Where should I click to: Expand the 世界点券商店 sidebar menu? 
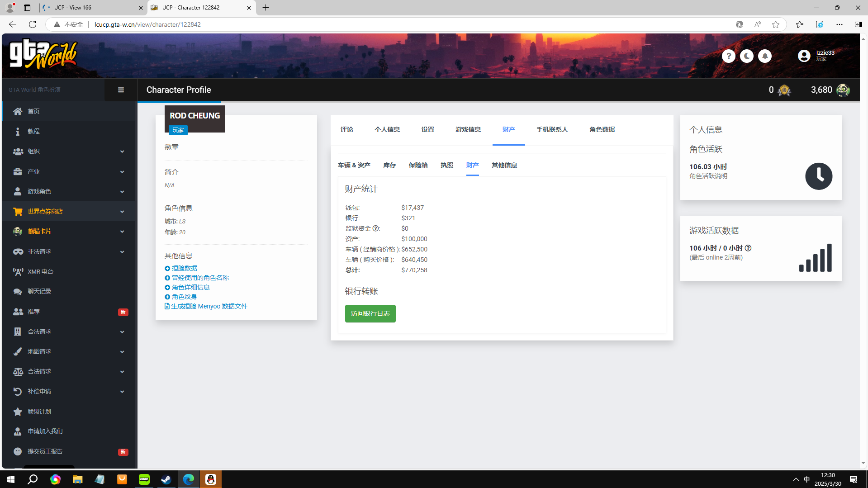click(x=69, y=211)
